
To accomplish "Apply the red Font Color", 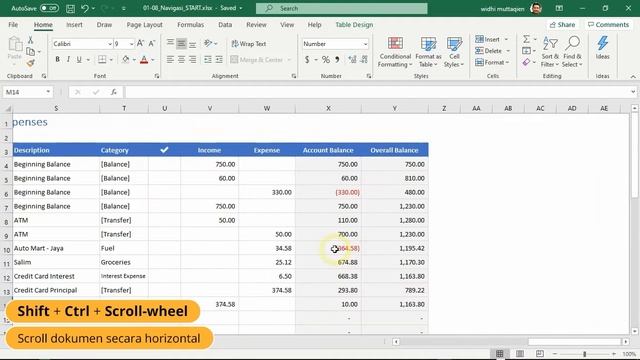I will (144, 60).
